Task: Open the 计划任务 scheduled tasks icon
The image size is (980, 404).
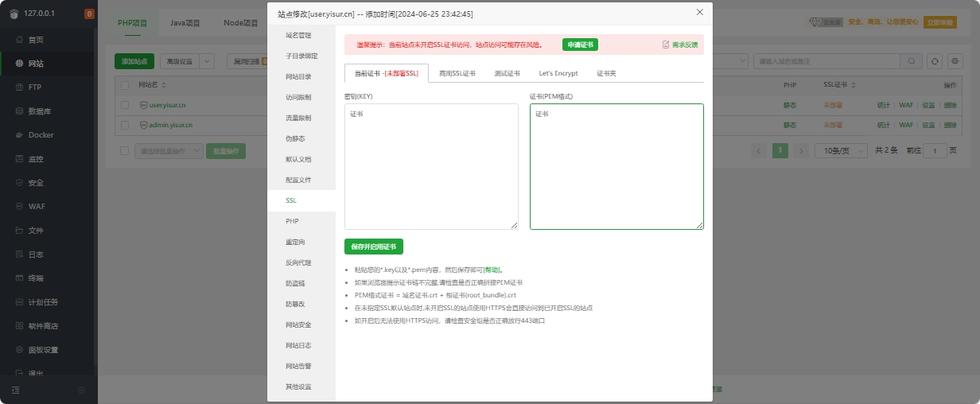Action: [19, 302]
